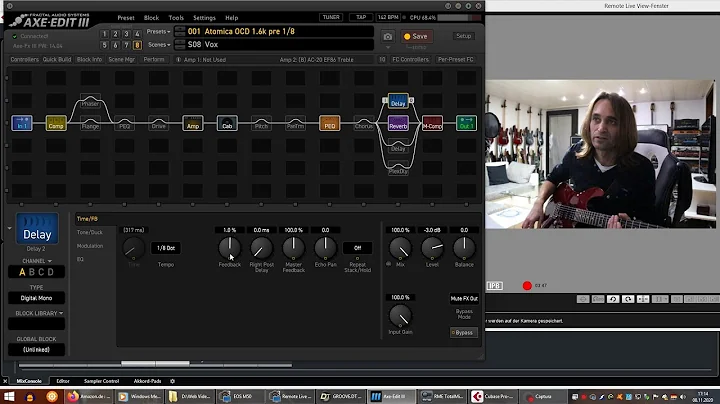This screenshot has height=404, width=720.
Task: Select the highlighted blue Delay block
Action: (398, 101)
